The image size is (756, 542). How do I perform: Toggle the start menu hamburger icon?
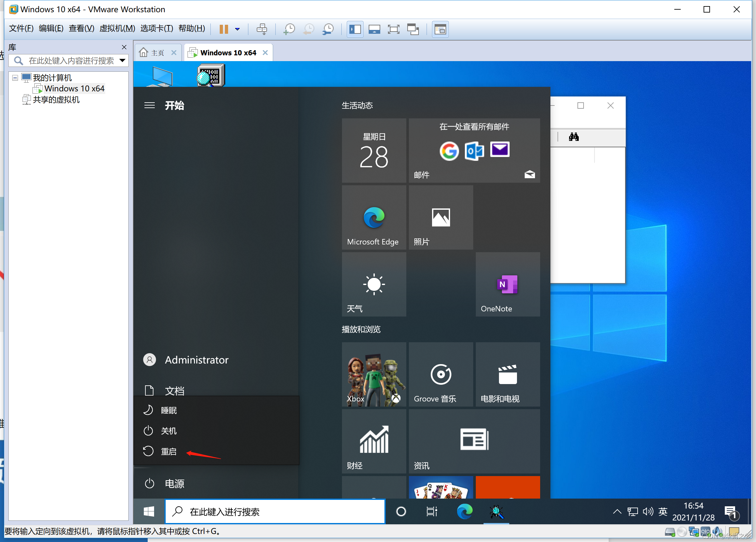point(149,105)
